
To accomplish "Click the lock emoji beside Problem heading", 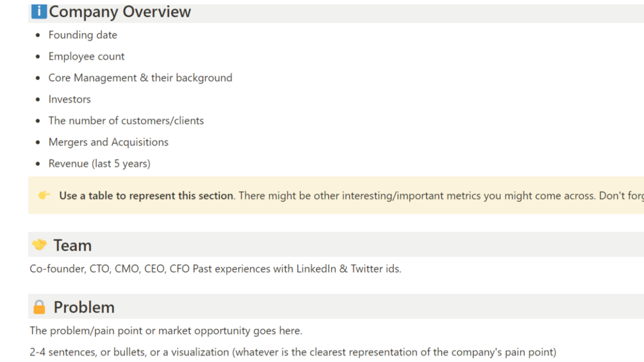I will [x=39, y=307].
